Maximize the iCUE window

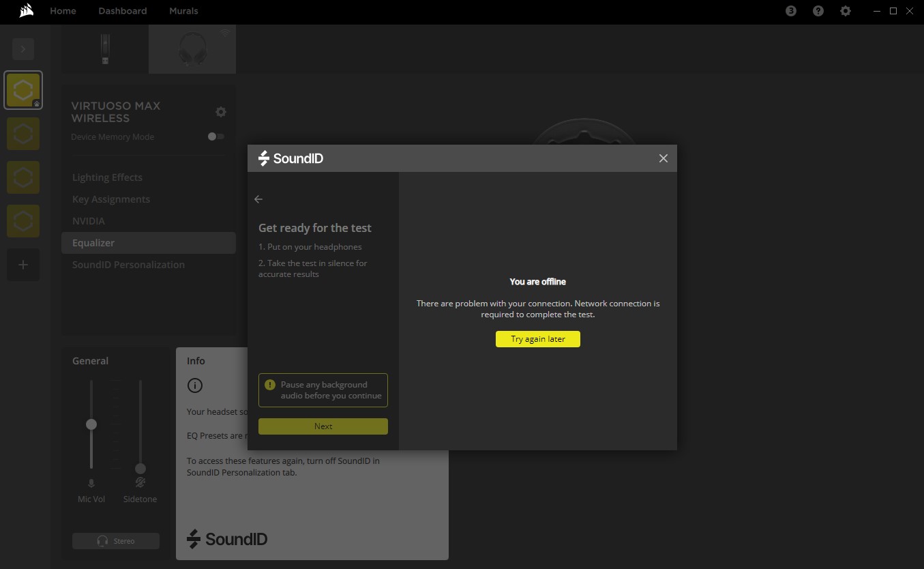tap(893, 11)
